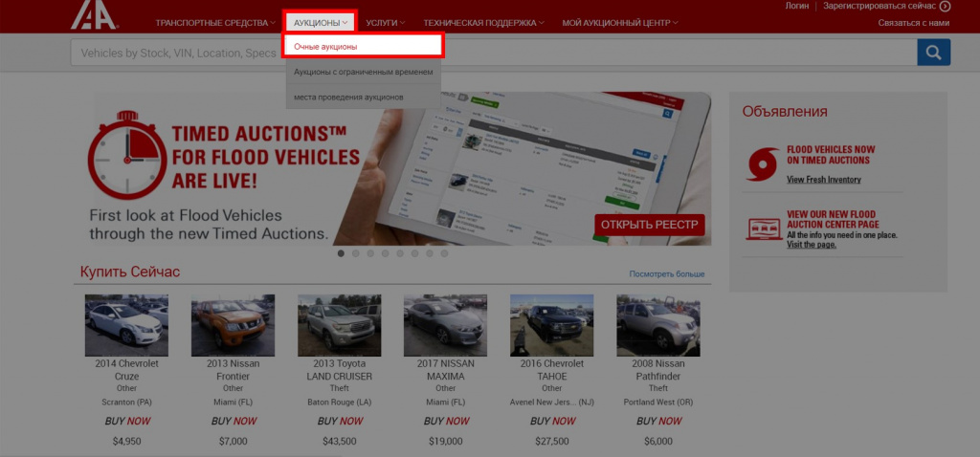The width and height of the screenshot is (980, 457).
Task: Focus the vehicle search input field
Action: (494, 54)
